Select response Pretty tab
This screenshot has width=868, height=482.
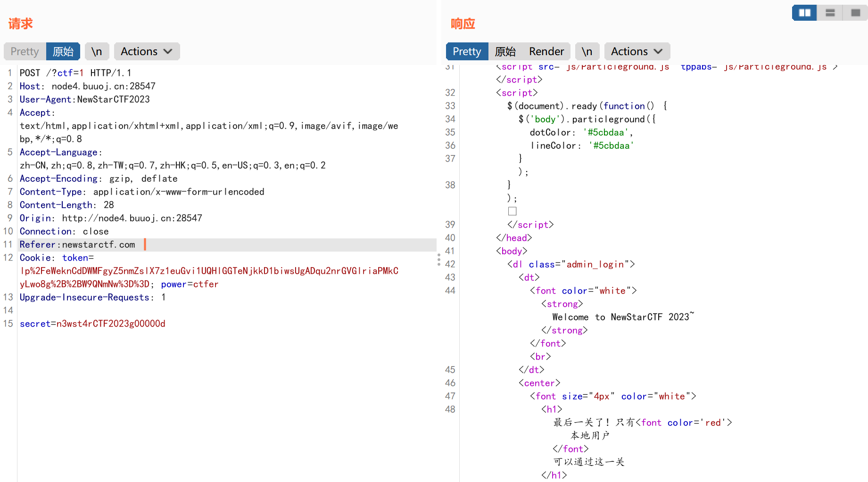coord(467,51)
